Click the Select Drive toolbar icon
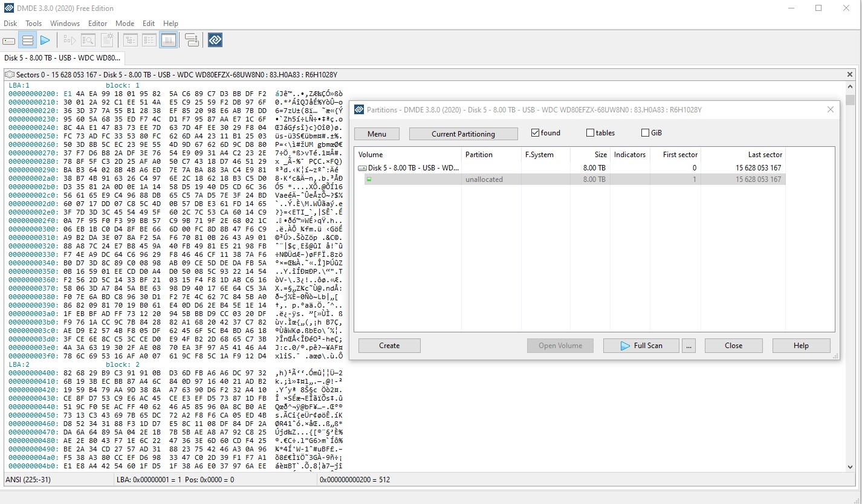Viewport: 862px width, 504px height. (x=9, y=40)
